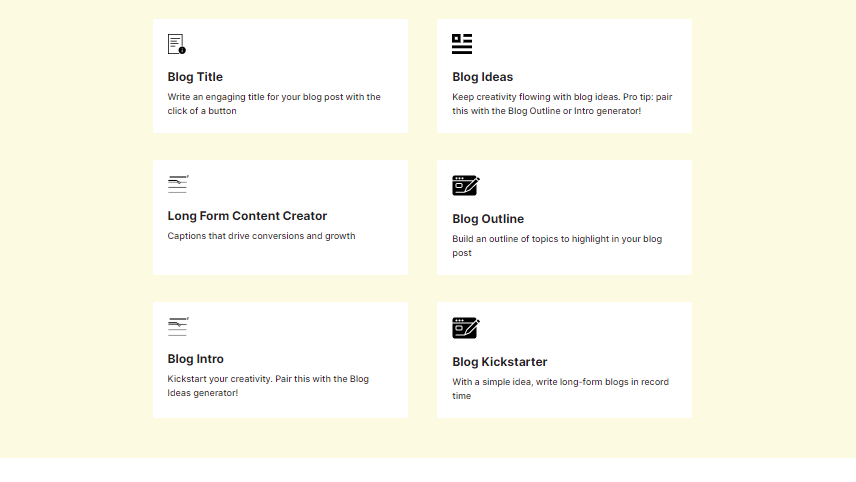Select the Long Form Content Creator heading
The height and width of the screenshot is (482, 856).
pyautogui.click(x=247, y=216)
